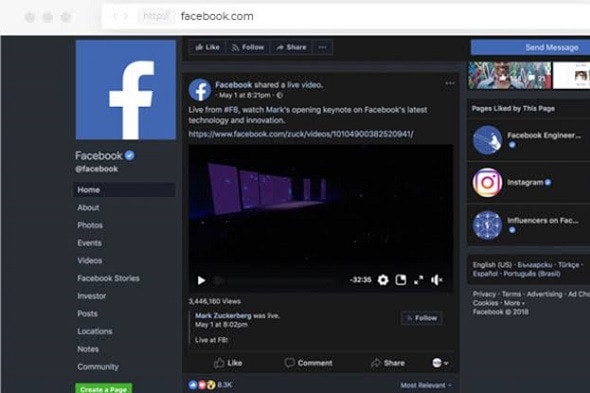590x393 pixels.
Task: Share the Facebook page in top bar
Action: pos(291,47)
